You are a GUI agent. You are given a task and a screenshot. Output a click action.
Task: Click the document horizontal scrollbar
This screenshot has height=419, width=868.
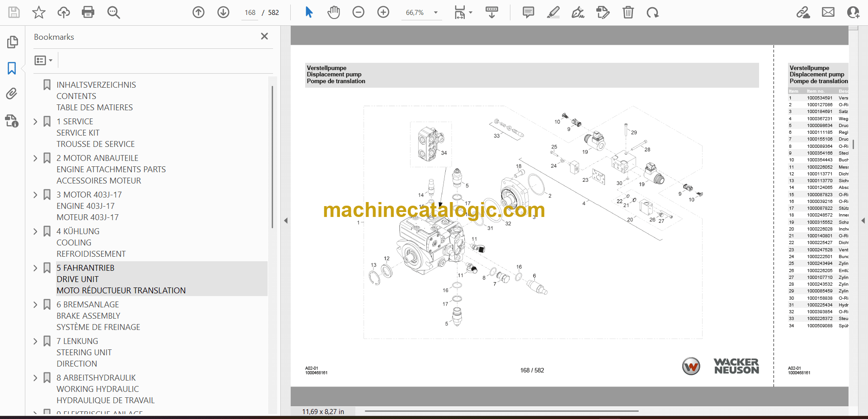point(501,411)
